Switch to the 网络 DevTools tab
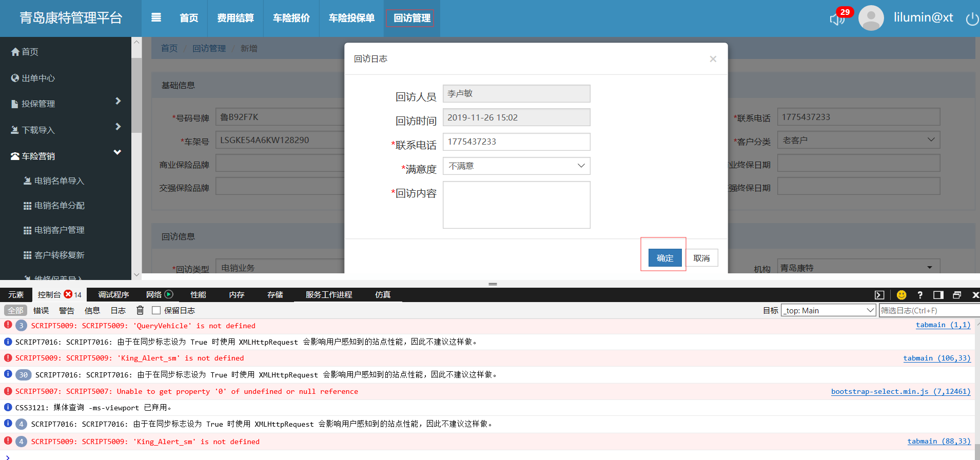 pos(154,295)
